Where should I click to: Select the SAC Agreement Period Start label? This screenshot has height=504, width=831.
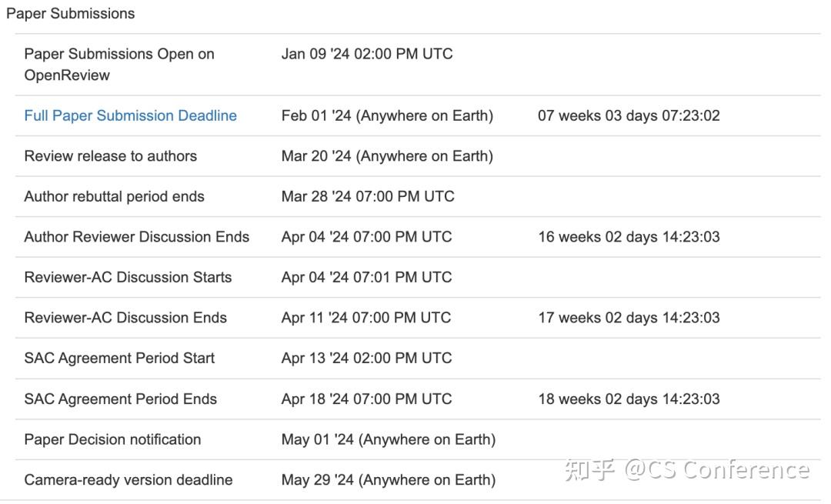point(119,358)
